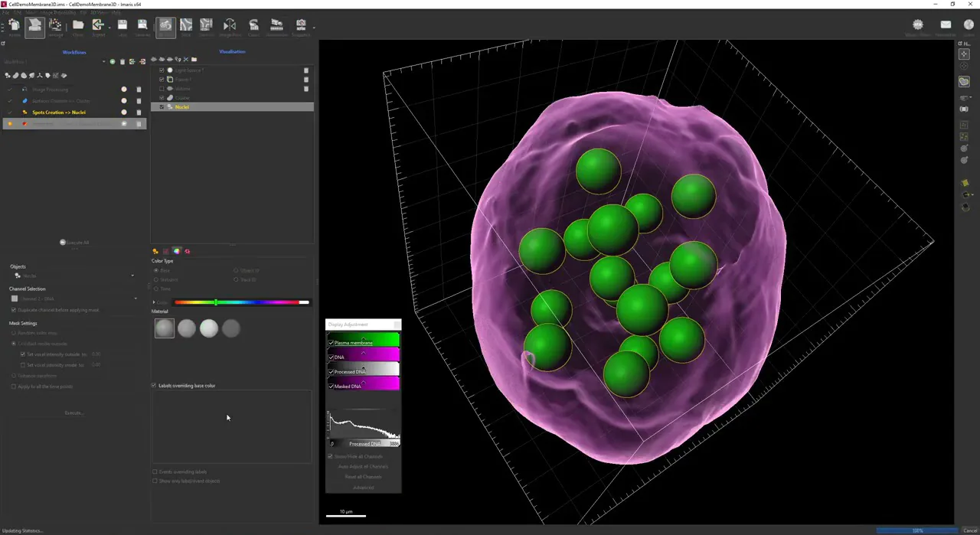The image size is (980, 535).
Task: Click the Execute... button
Action: tap(74, 413)
